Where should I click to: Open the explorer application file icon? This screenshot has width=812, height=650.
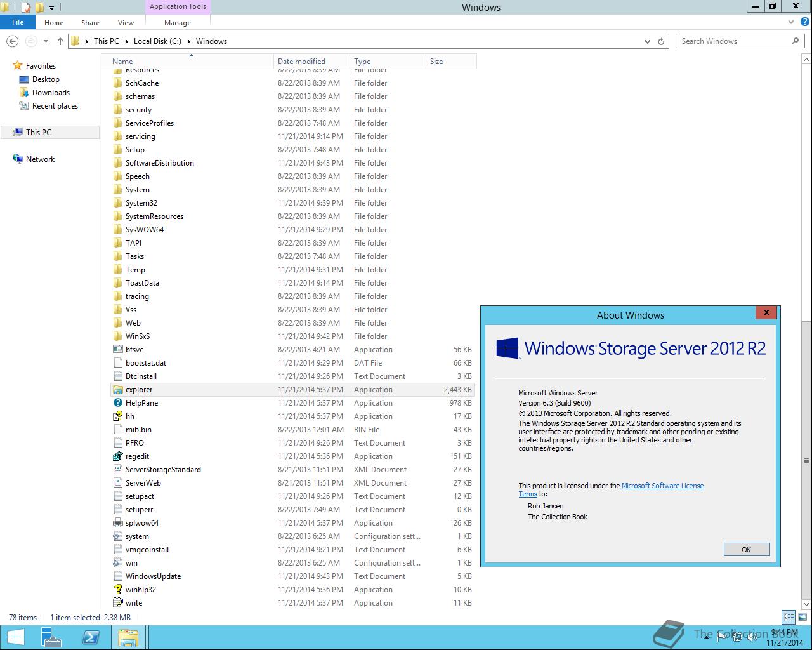pyautogui.click(x=117, y=390)
